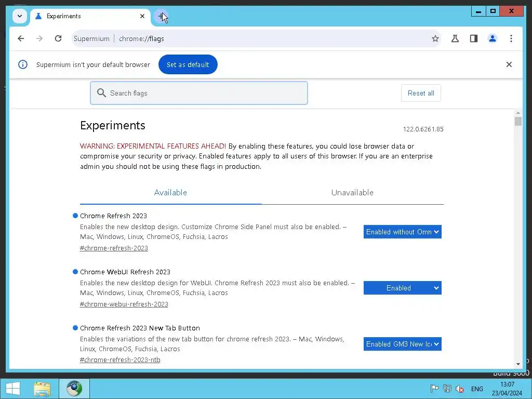Click the page scrollbar down arrow
The height and width of the screenshot is (399, 532).
tap(518, 364)
